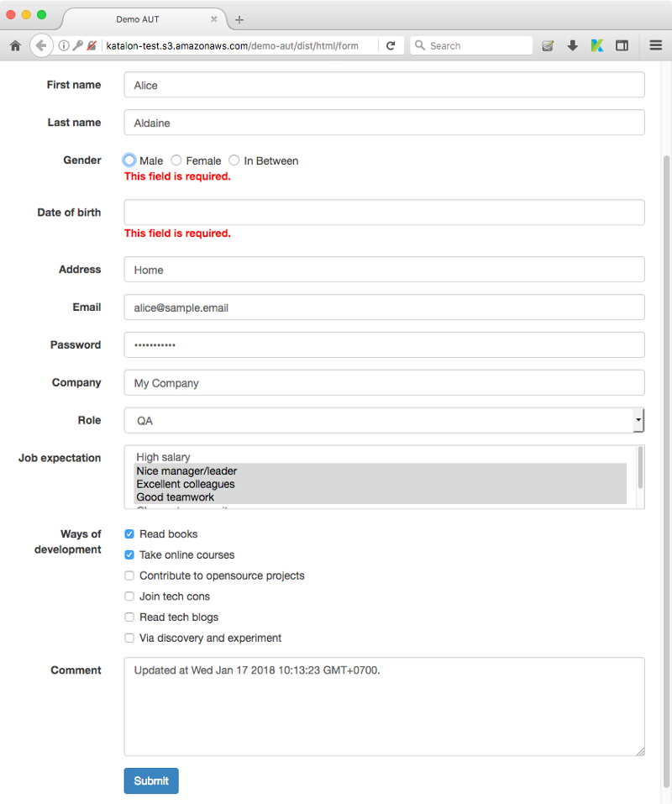The width and height of the screenshot is (672, 804).
Task: Enable the Join tech cons checkbox
Action: point(129,596)
